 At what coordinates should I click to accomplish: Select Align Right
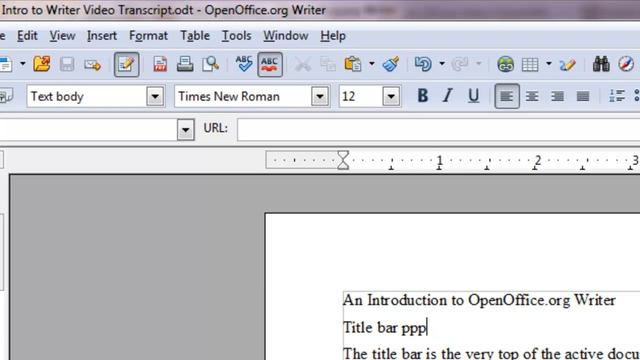click(x=558, y=96)
